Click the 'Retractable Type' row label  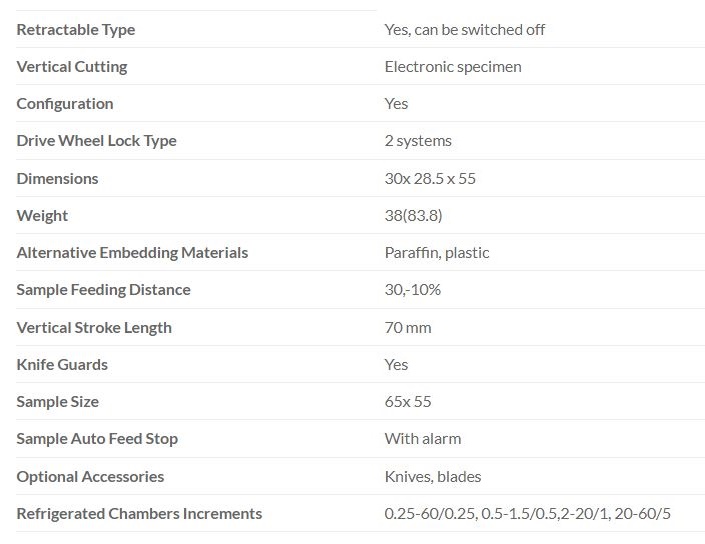coord(76,29)
